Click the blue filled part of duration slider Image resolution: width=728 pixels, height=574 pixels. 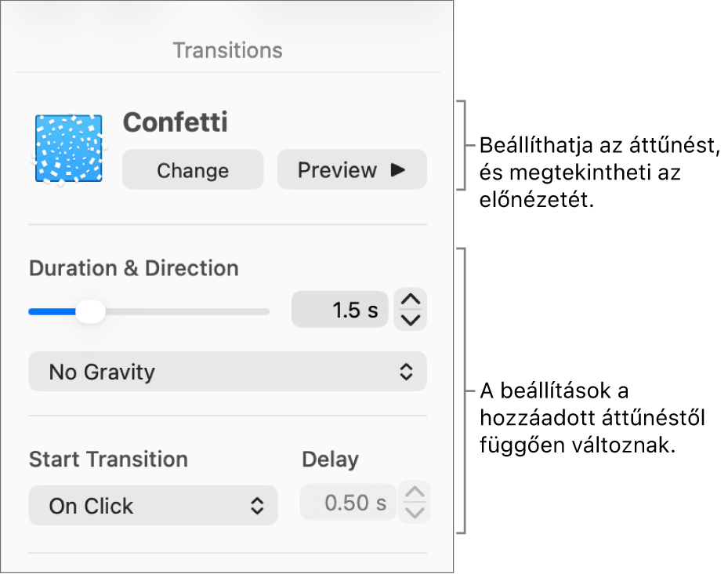51,311
